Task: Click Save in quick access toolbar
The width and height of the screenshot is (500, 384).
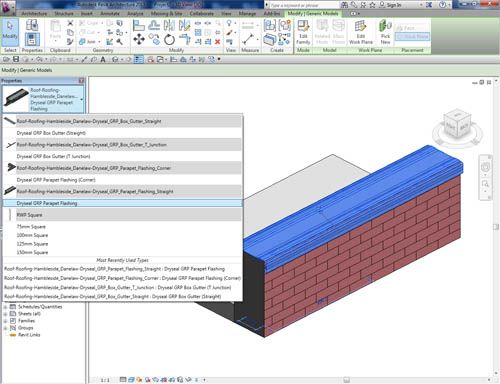Action: pyautogui.click(x=16, y=59)
